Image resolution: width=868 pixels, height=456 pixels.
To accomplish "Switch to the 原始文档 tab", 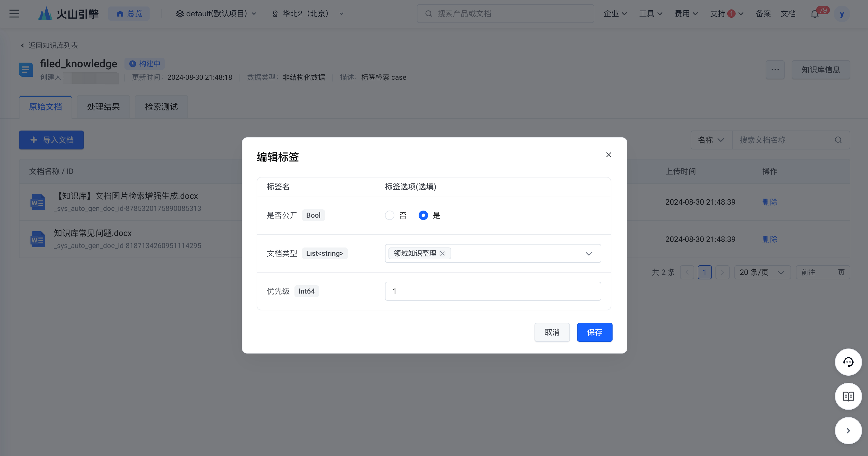I will [x=46, y=107].
